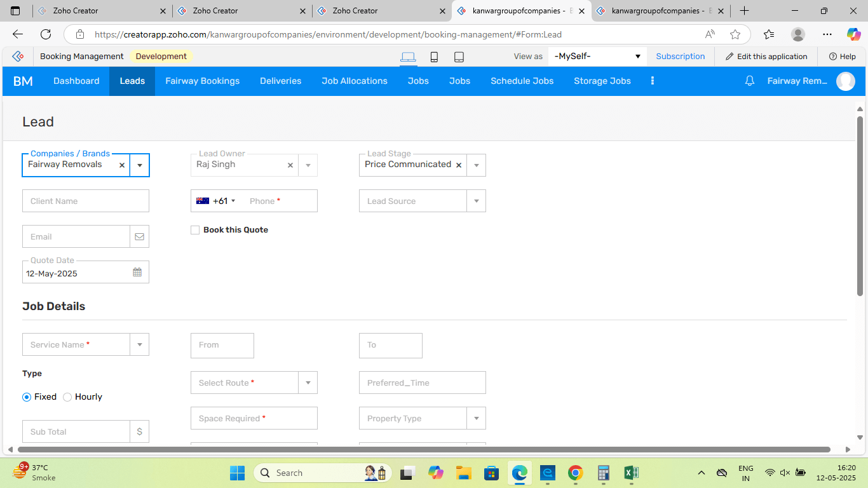Viewport: 868px width, 488px height.
Task: Open the Deliveries tab
Action: pyautogui.click(x=280, y=81)
